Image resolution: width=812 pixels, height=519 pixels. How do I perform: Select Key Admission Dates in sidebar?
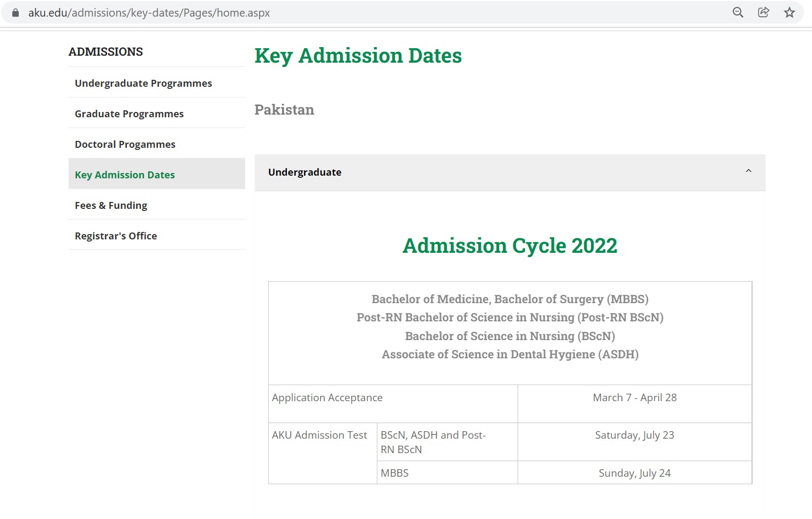pos(125,175)
